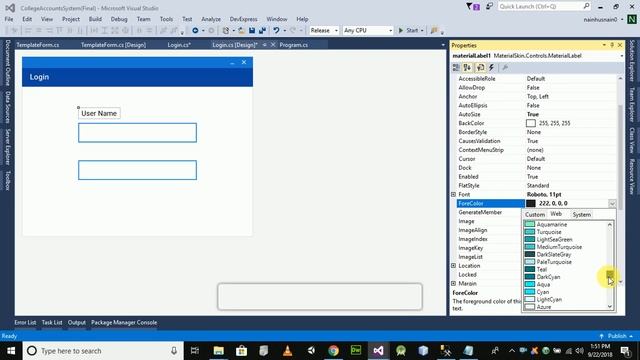Open the materialLabel1 object selector dropdown
The image size is (640, 360).
621,56
